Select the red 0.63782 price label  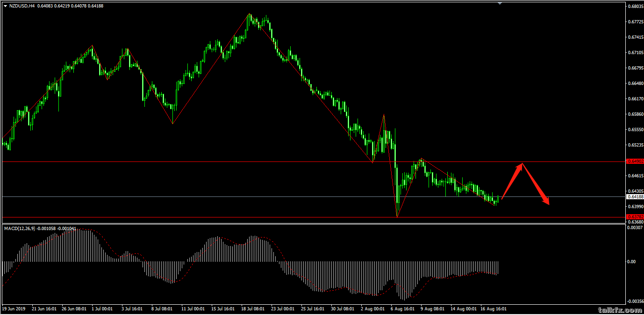[635, 217]
